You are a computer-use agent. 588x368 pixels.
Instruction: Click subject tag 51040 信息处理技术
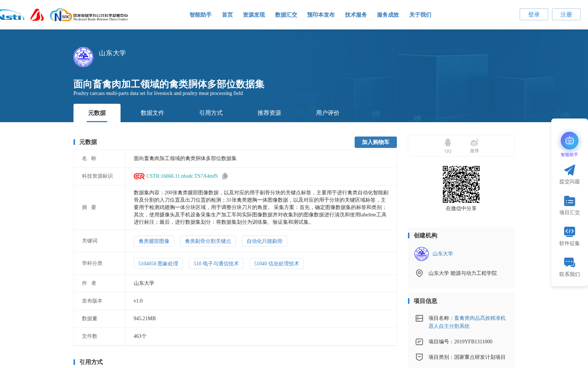pyautogui.click(x=276, y=263)
